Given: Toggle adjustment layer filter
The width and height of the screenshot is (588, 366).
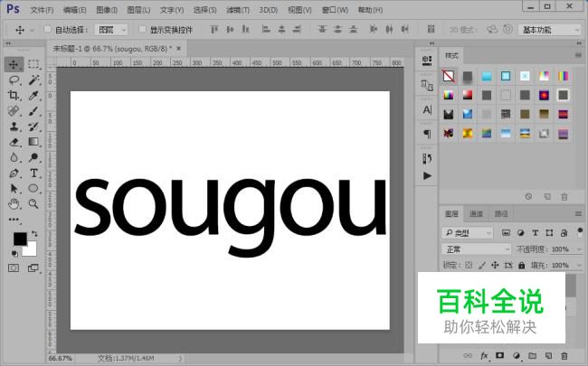Looking at the screenshot, I should 520,233.
